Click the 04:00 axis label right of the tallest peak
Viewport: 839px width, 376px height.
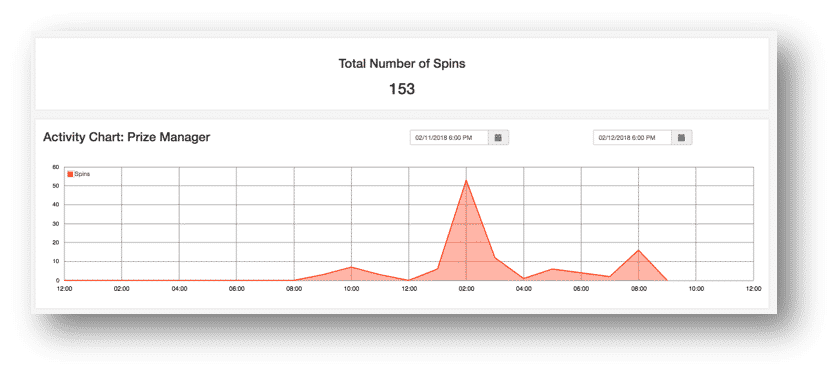524,288
